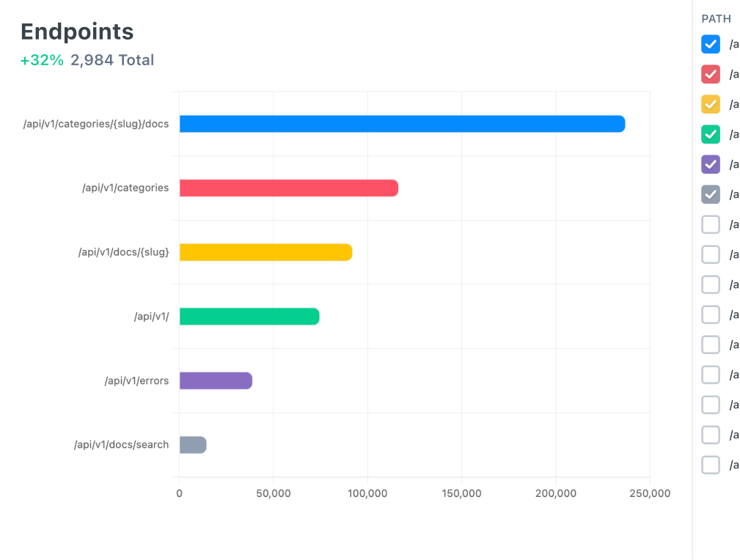This screenshot has height=560, width=740.
Task: Click the Endpoints chart title
Action: click(x=77, y=32)
